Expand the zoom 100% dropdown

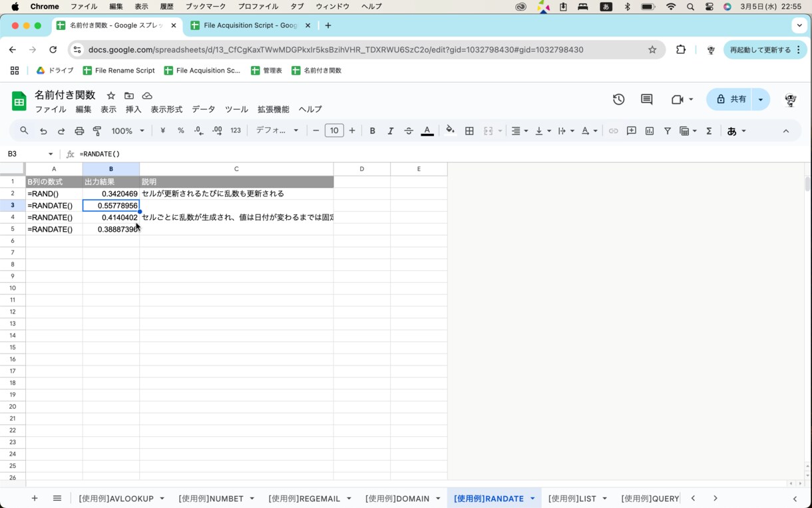[128, 131]
